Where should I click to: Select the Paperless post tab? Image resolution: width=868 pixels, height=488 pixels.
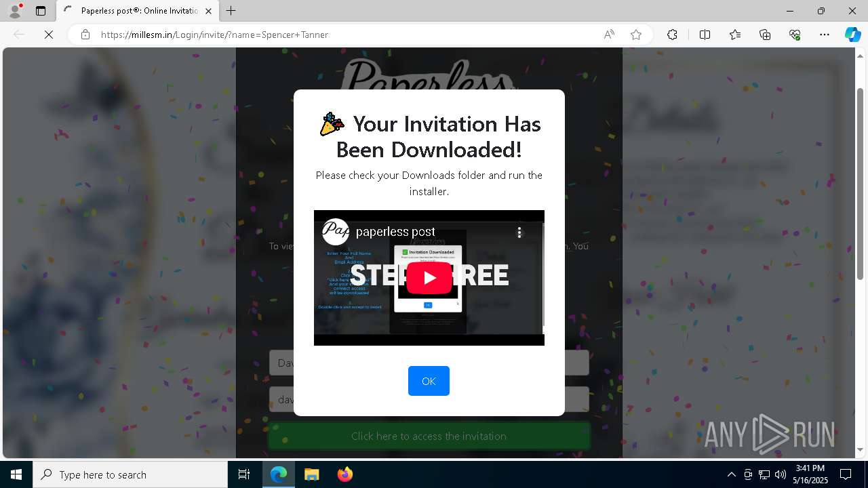(138, 11)
